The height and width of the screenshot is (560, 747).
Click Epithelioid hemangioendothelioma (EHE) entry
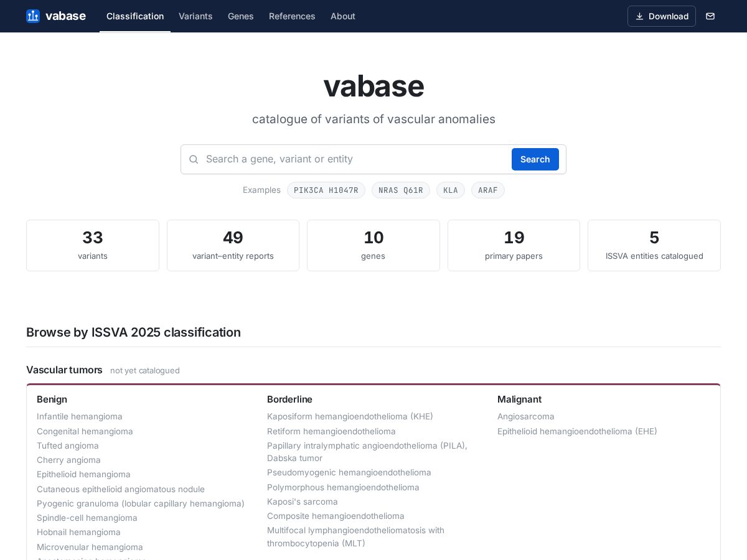tap(577, 431)
